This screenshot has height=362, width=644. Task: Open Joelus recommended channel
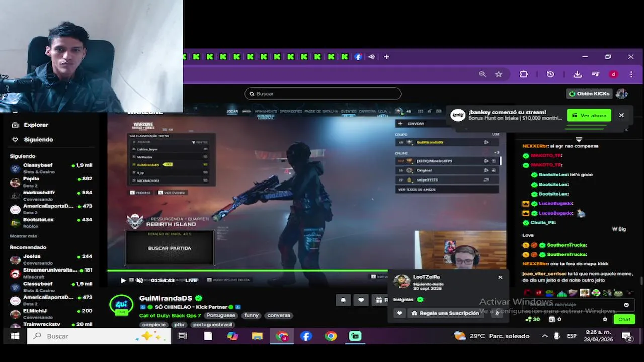(50, 259)
